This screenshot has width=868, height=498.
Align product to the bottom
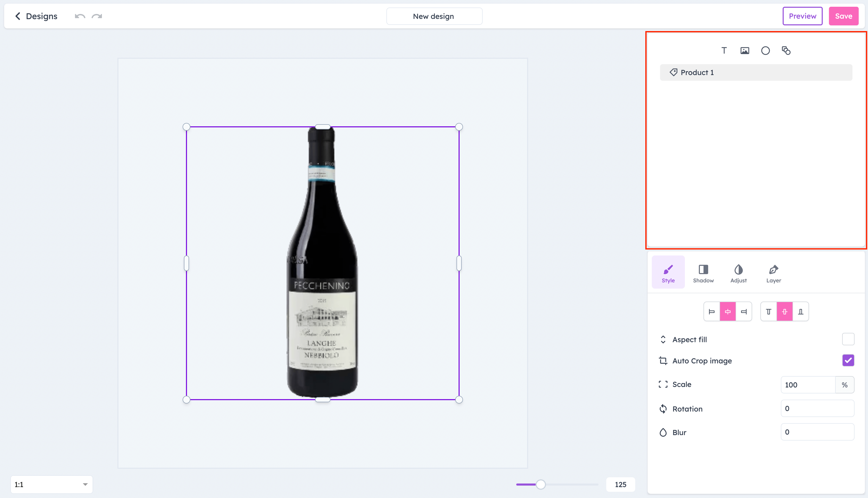coord(801,312)
